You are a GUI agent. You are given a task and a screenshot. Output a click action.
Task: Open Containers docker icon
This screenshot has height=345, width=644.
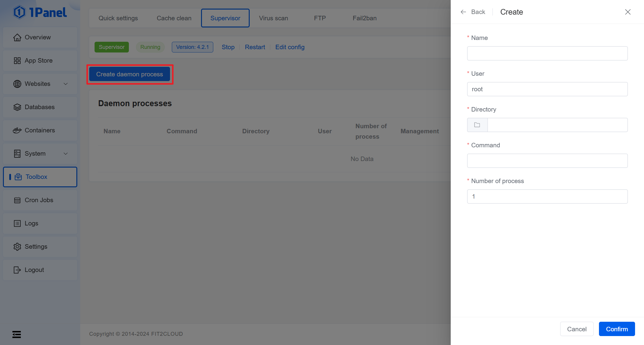click(17, 131)
